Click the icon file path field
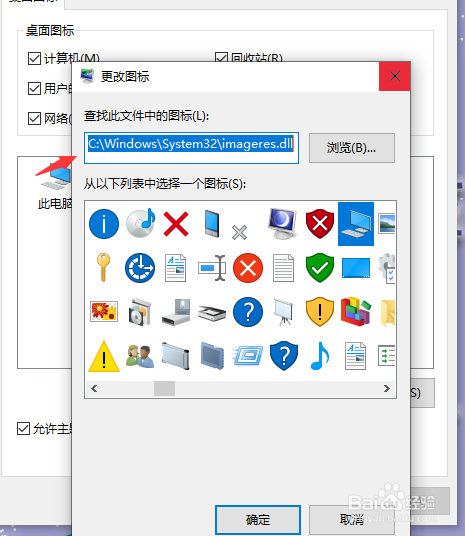This screenshot has height=536, width=465. tap(191, 148)
